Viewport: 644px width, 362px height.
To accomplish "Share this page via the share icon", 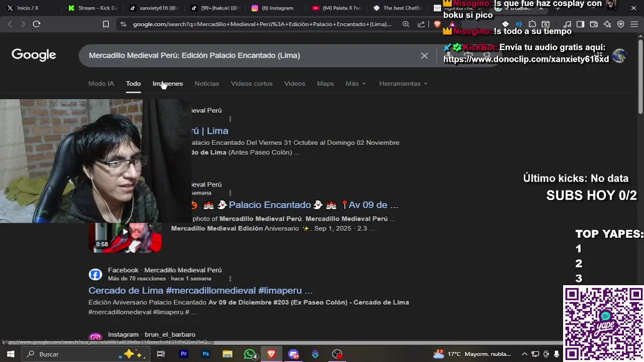I will pyautogui.click(x=421, y=24).
